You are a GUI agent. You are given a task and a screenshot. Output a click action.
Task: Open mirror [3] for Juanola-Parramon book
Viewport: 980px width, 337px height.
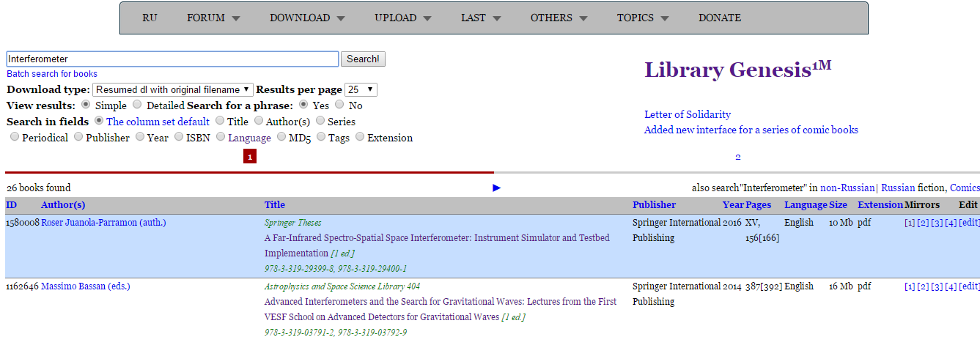[x=937, y=223]
